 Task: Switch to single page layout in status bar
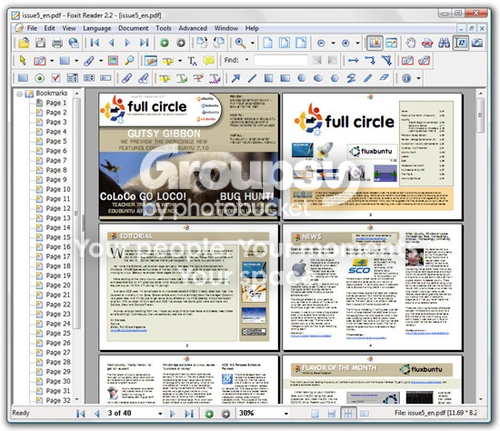pos(315,413)
